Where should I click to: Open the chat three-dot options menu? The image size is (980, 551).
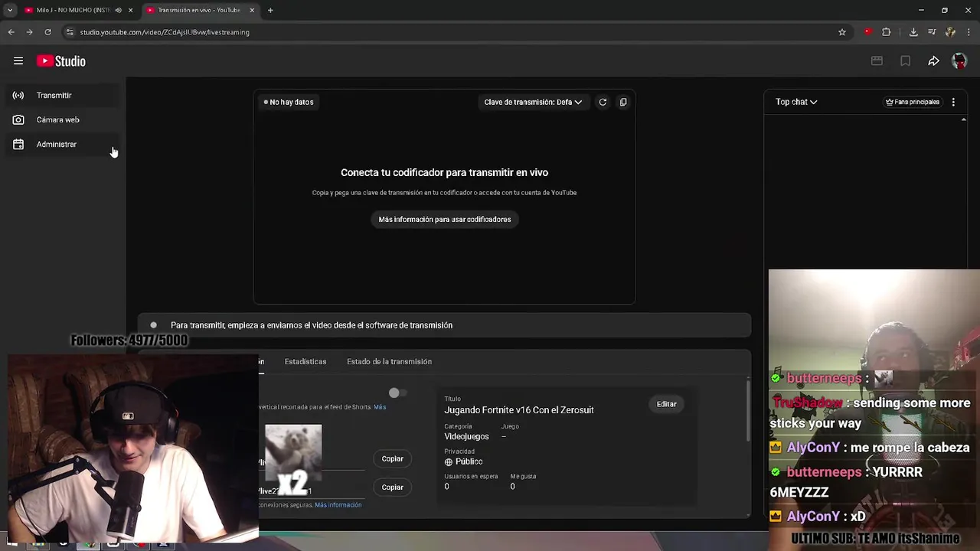(x=953, y=102)
